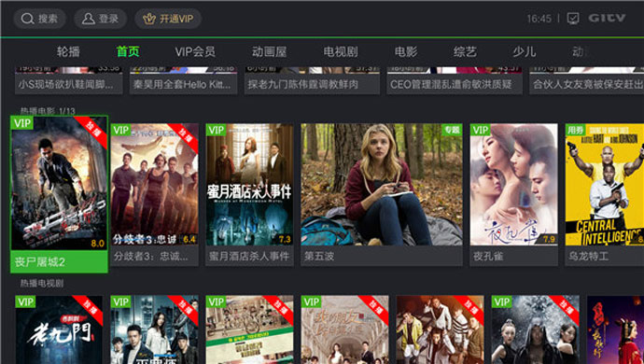Select the 综艺 tab
644x364 pixels.
click(x=465, y=51)
